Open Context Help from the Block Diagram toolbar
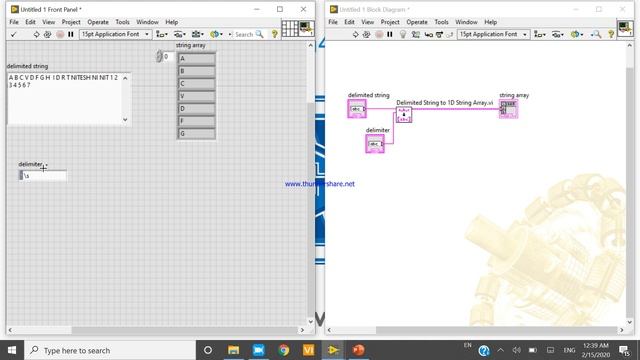The height and width of the screenshot is (360, 640). [x=611, y=34]
